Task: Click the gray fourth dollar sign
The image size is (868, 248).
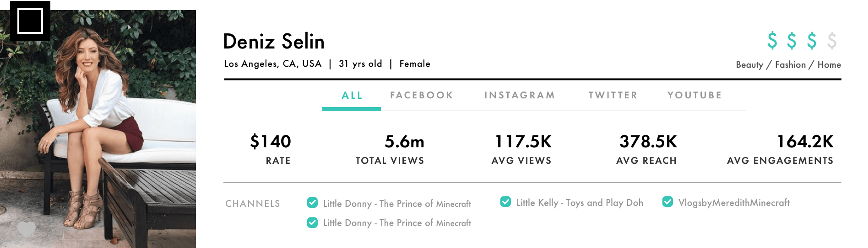Action: pyautogui.click(x=832, y=40)
